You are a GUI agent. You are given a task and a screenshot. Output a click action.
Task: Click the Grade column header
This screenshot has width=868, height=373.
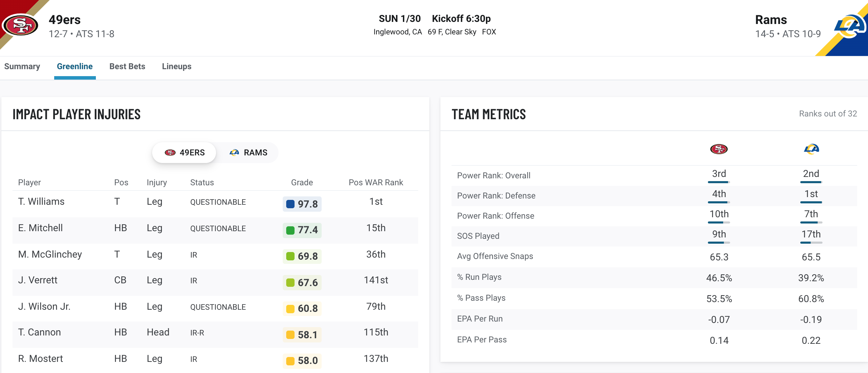(x=302, y=183)
